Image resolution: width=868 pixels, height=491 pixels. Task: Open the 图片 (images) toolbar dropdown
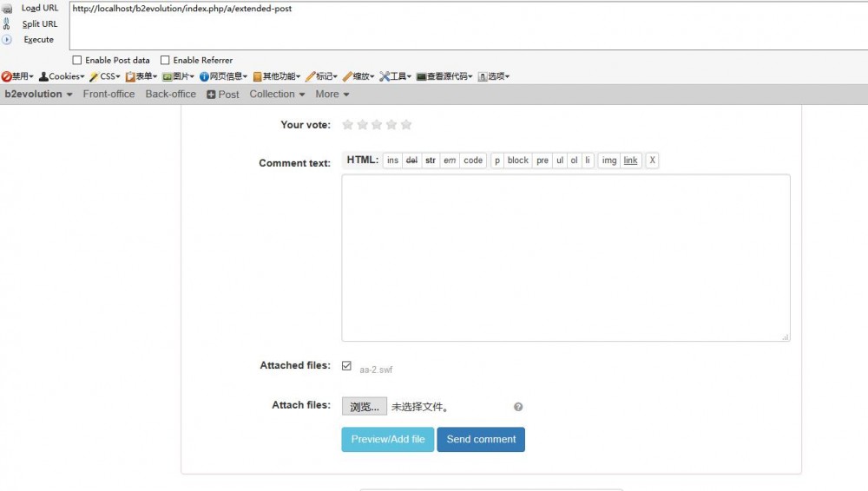(178, 76)
